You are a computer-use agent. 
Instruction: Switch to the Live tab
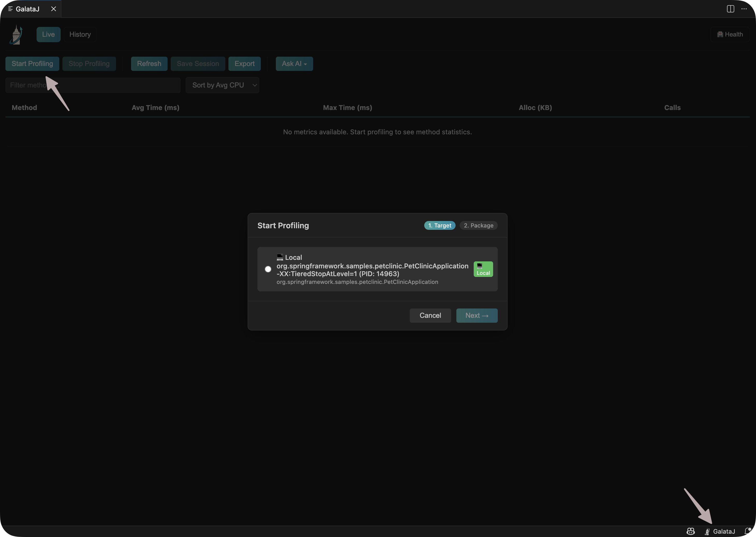(48, 34)
